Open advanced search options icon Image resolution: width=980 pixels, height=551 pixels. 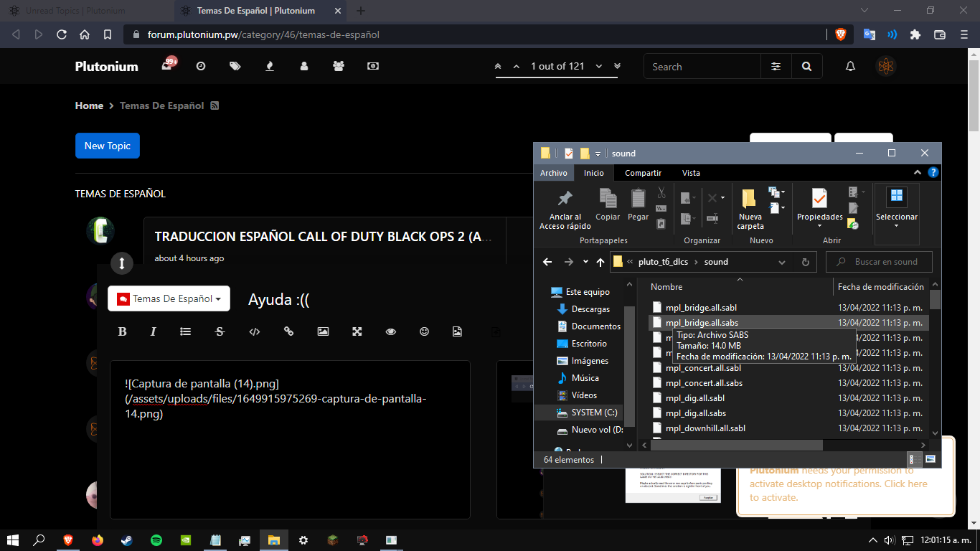776,67
